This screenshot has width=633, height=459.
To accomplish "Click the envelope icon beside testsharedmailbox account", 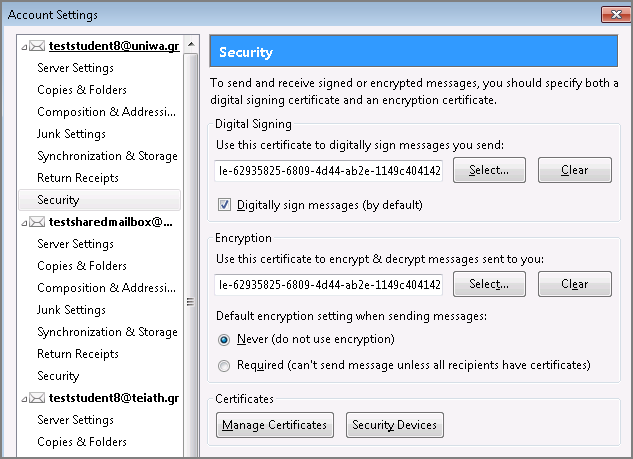I will click(x=37, y=222).
